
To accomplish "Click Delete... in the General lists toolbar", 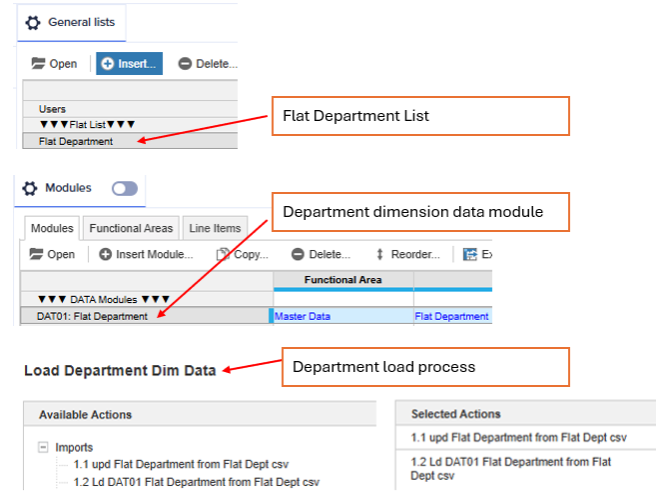I will coord(208,64).
